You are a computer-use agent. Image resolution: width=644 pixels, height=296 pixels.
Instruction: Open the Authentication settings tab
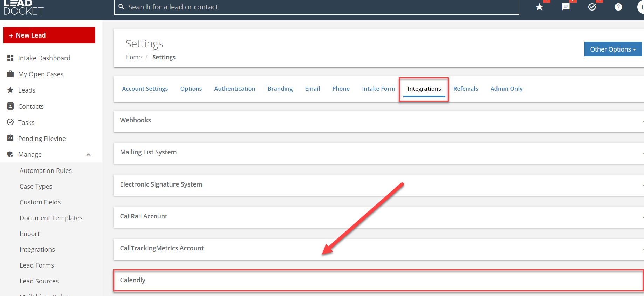pos(234,89)
